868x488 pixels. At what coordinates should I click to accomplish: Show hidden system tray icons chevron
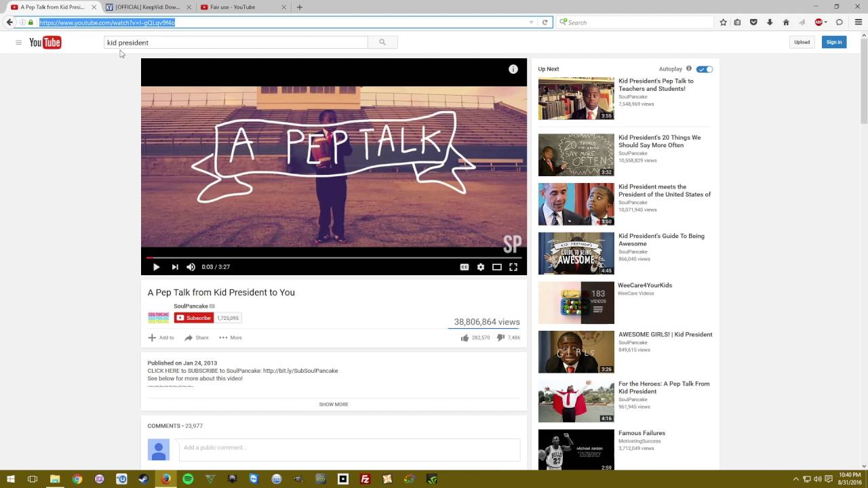click(797, 479)
